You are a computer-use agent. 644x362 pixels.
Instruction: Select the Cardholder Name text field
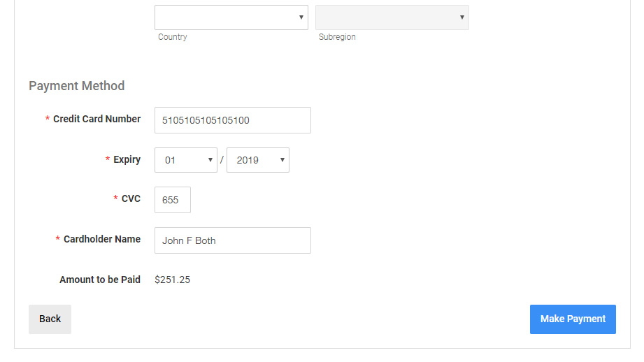click(x=232, y=240)
